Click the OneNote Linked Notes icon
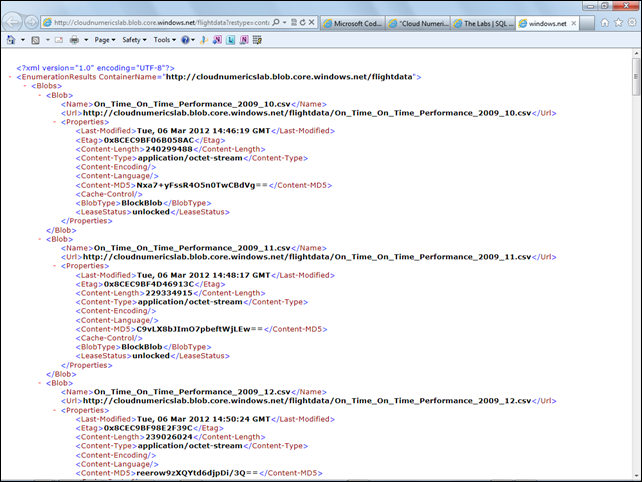Viewport: 642px width, 482px height. click(x=244, y=40)
